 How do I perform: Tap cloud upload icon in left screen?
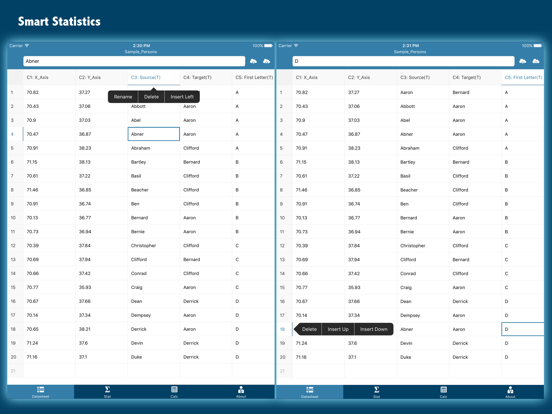click(x=253, y=61)
